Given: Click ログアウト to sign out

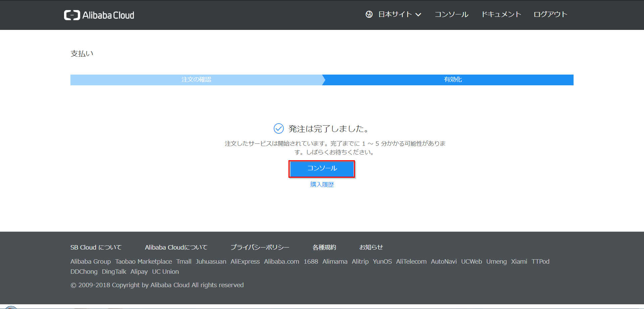Looking at the screenshot, I should tap(550, 14).
